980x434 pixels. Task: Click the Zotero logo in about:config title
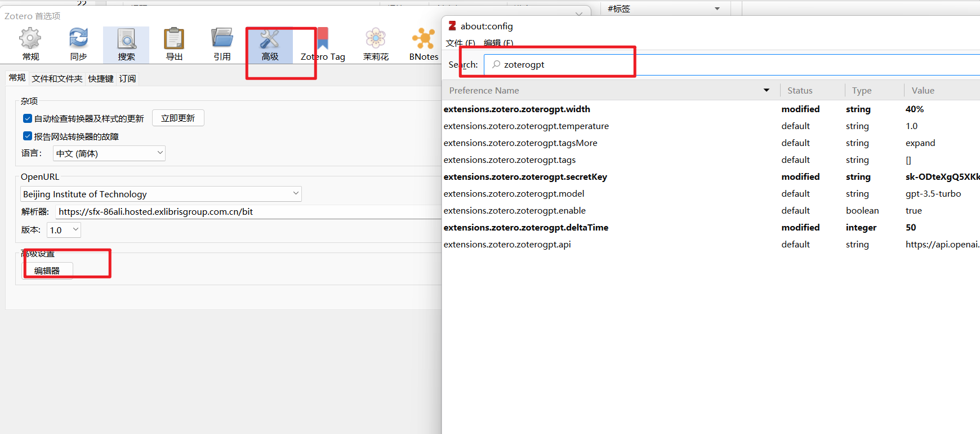point(452,25)
